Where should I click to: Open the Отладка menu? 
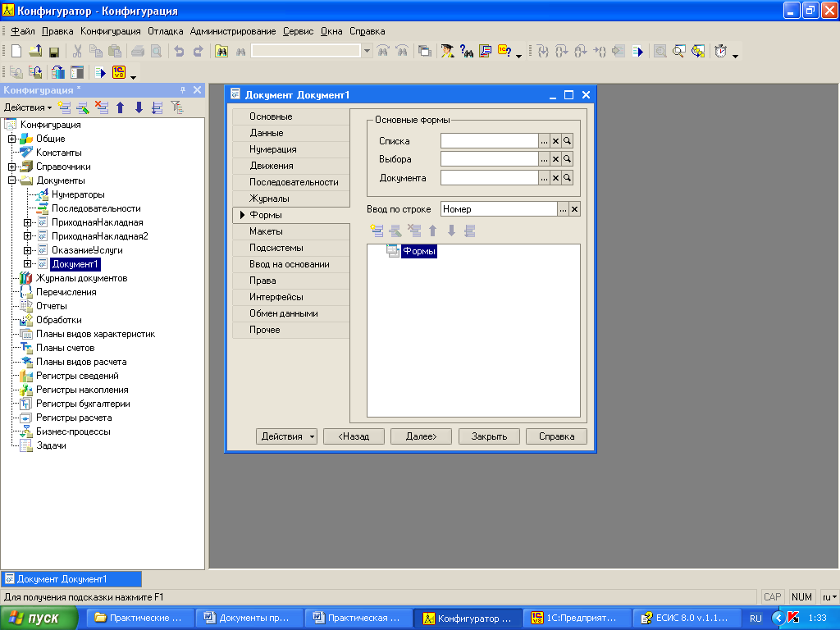point(165,31)
